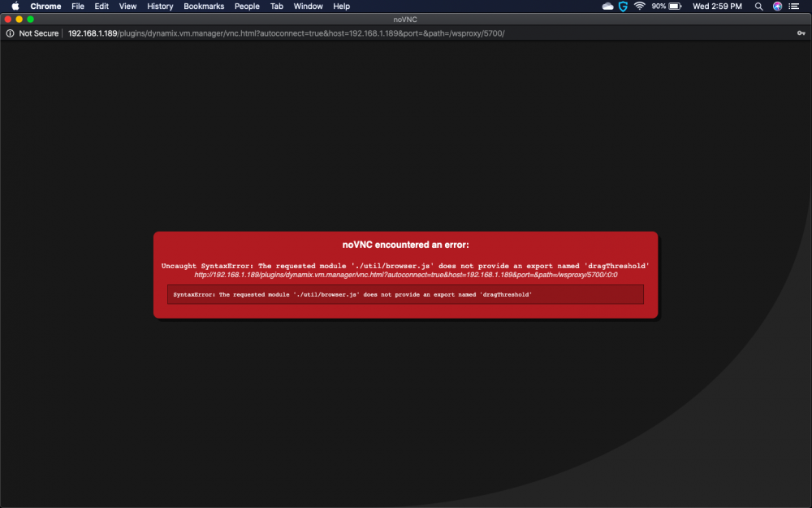Open the Window menu
812x508 pixels.
[x=308, y=7]
